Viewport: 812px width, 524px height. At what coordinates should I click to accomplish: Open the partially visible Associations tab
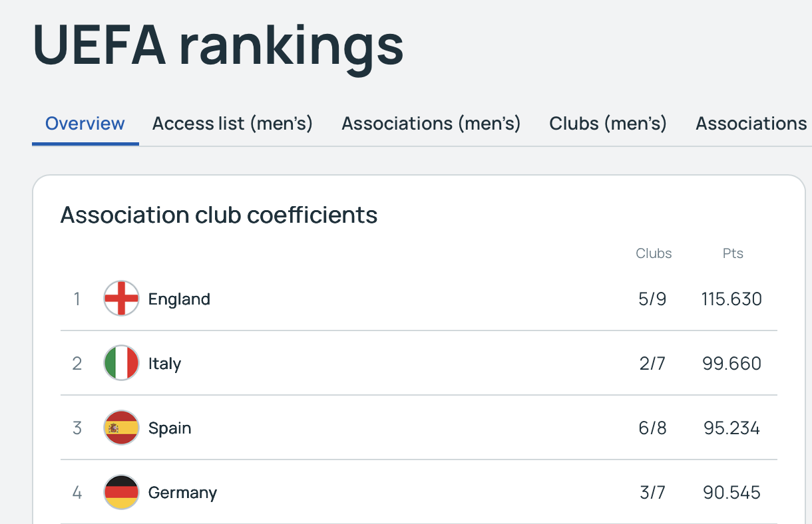coord(753,124)
